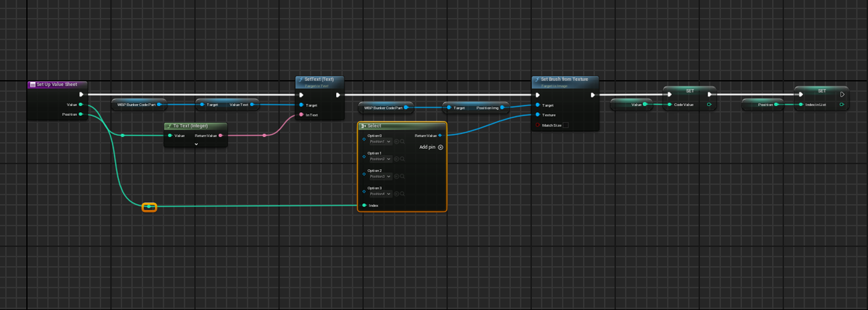Click the browse magnifier icon beside Option 0
This screenshot has height=310, width=868.
402,142
